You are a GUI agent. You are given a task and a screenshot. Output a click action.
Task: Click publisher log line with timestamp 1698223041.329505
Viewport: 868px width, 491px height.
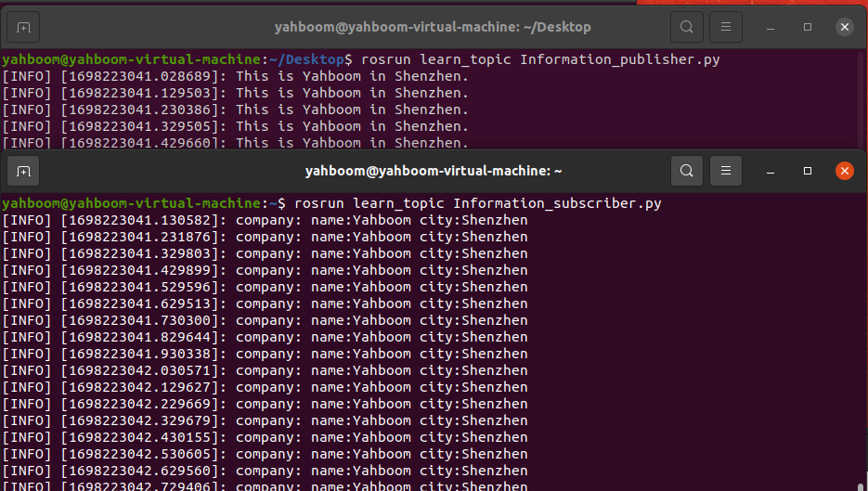pyautogui.click(x=235, y=126)
